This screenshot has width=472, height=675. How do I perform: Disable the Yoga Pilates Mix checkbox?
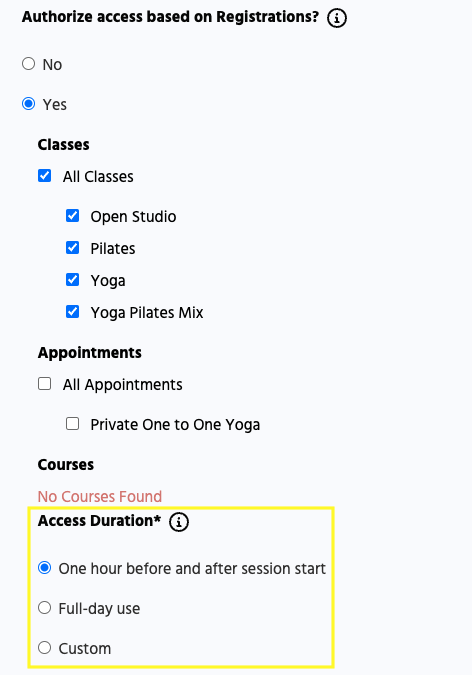pyautogui.click(x=72, y=312)
